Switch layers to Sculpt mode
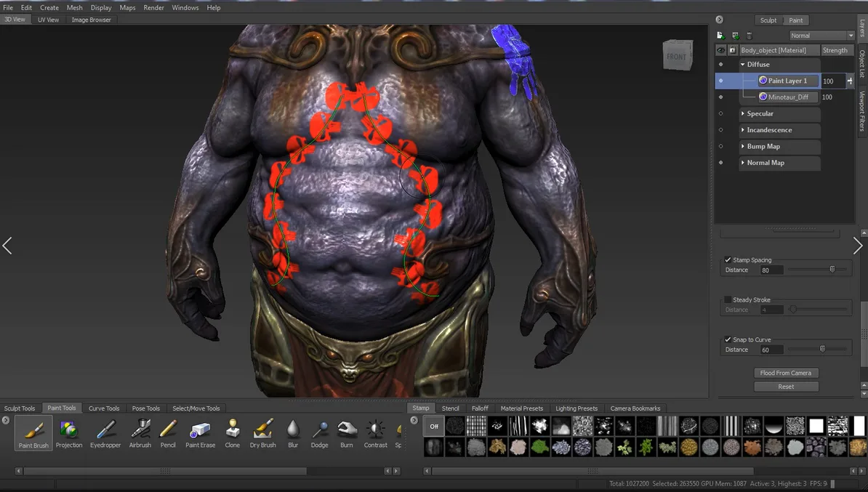 768,20
